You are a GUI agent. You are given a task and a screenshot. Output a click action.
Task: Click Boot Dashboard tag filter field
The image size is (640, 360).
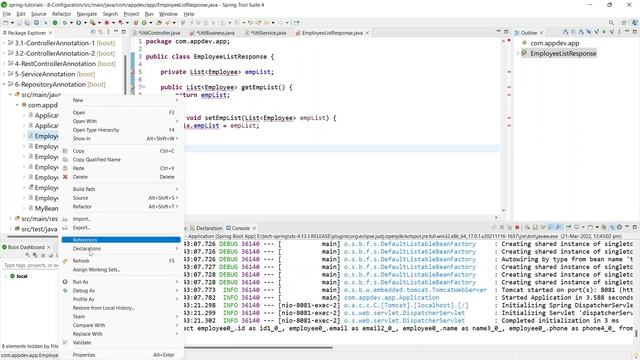[30, 266]
